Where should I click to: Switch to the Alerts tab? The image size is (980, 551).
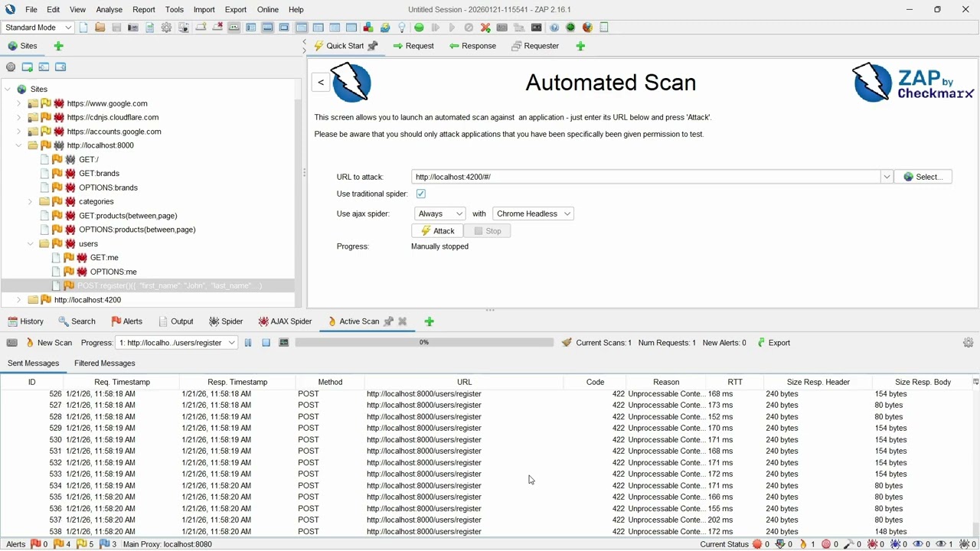(126, 321)
